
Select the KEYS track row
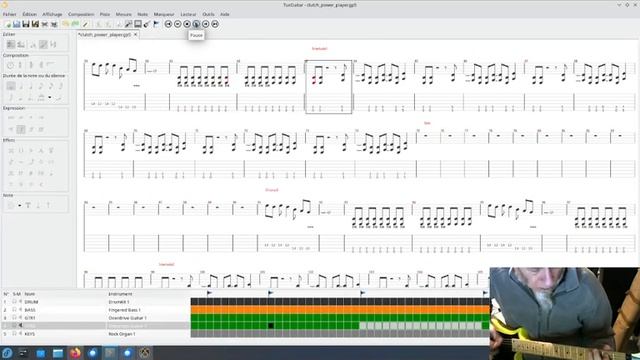pyautogui.click(x=96, y=333)
